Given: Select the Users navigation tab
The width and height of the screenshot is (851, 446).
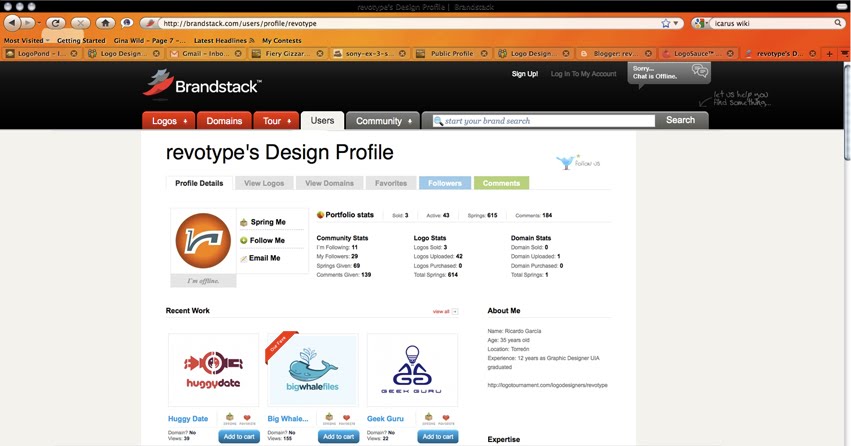Looking at the screenshot, I should [x=322, y=120].
